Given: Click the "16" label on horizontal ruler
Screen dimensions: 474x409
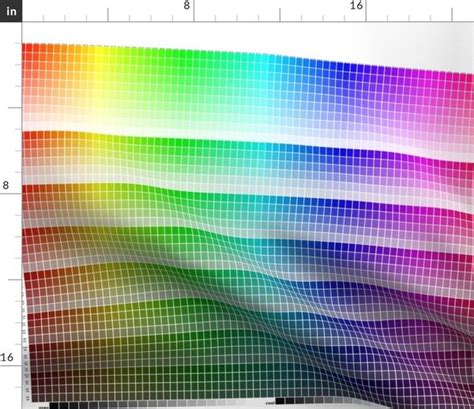Looking at the screenshot, I should (356, 5).
